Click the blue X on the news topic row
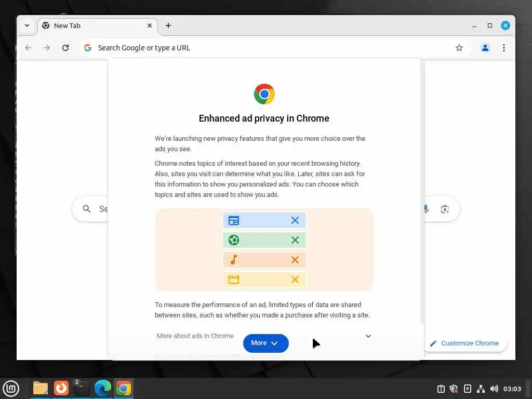The width and height of the screenshot is (532, 399). (x=295, y=220)
